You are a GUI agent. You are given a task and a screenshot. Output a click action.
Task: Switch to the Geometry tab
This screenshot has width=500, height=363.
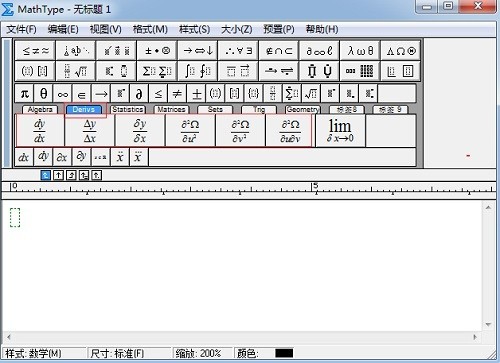302,109
